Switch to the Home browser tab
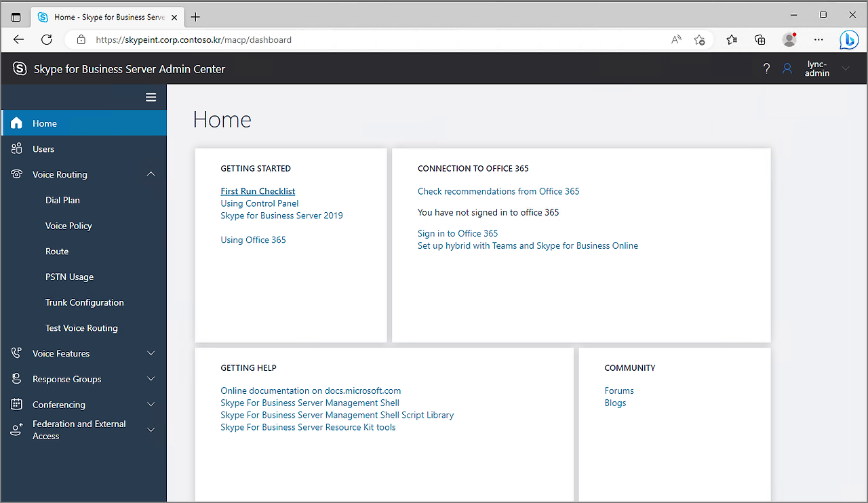The width and height of the screenshot is (868, 503). click(102, 17)
